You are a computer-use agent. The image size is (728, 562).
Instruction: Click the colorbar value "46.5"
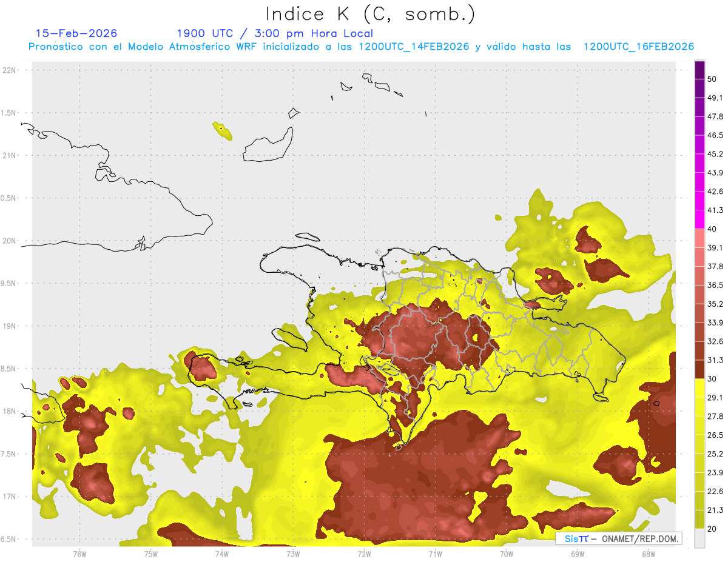click(715, 136)
